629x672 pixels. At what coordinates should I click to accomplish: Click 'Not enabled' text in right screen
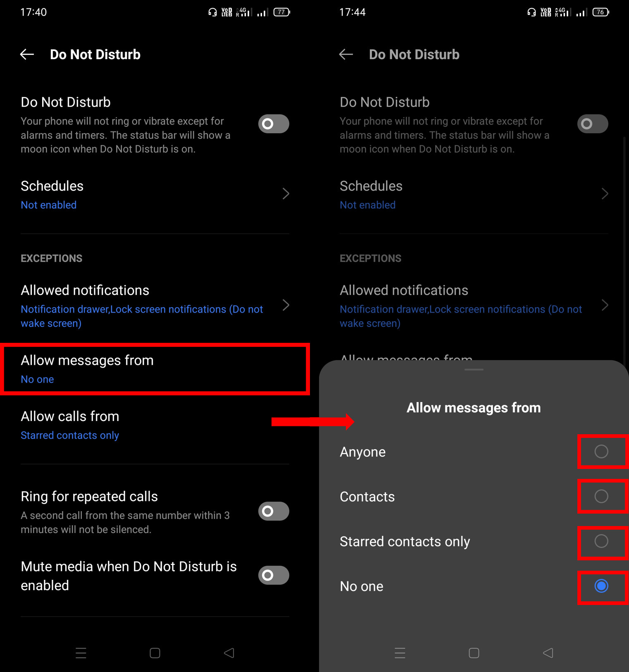[x=368, y=205]
